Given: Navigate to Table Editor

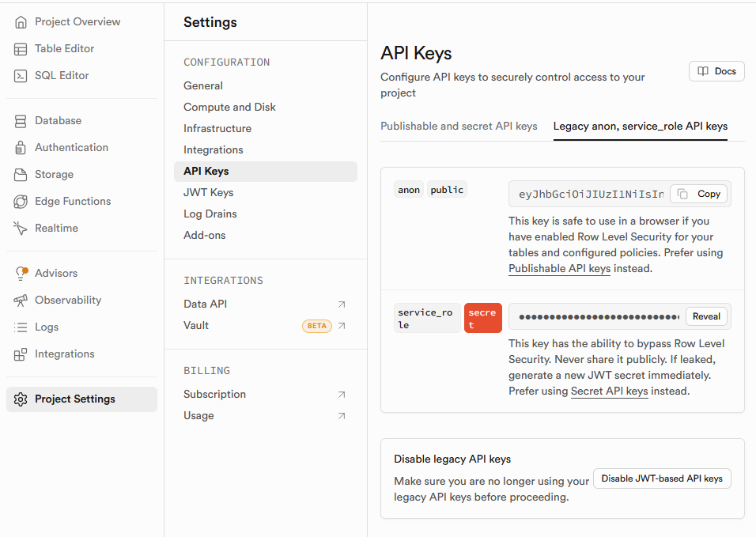Looking at the screenshot, I should [x=65, y=49].
